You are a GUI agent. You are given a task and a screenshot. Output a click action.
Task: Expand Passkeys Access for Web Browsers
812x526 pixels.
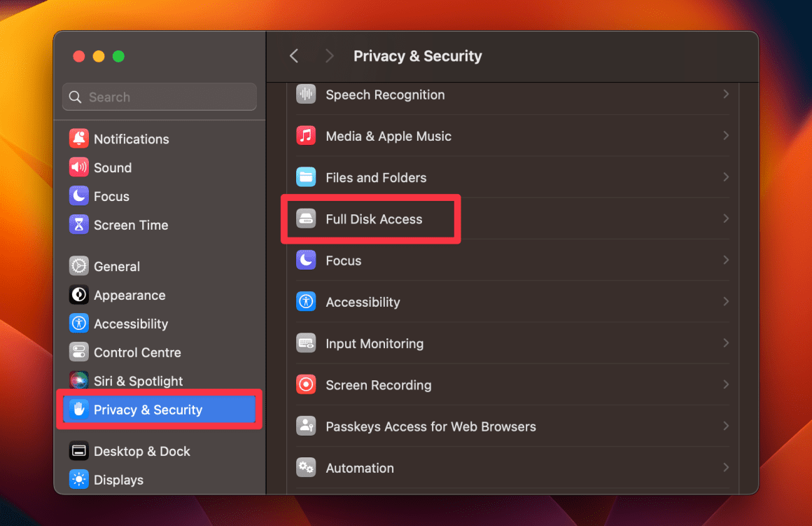[726, 426]
